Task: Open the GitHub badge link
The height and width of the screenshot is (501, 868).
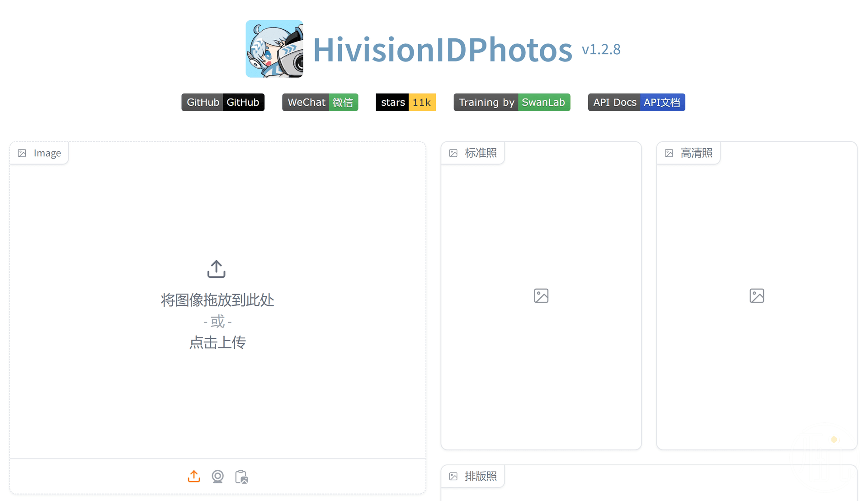Action: (x=223, y=102)
